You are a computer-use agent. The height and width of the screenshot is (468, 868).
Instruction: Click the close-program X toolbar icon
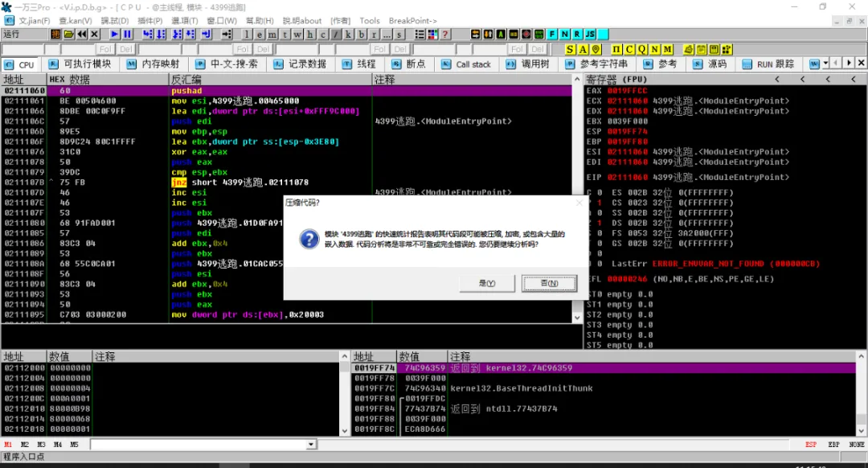click(95, 34)
